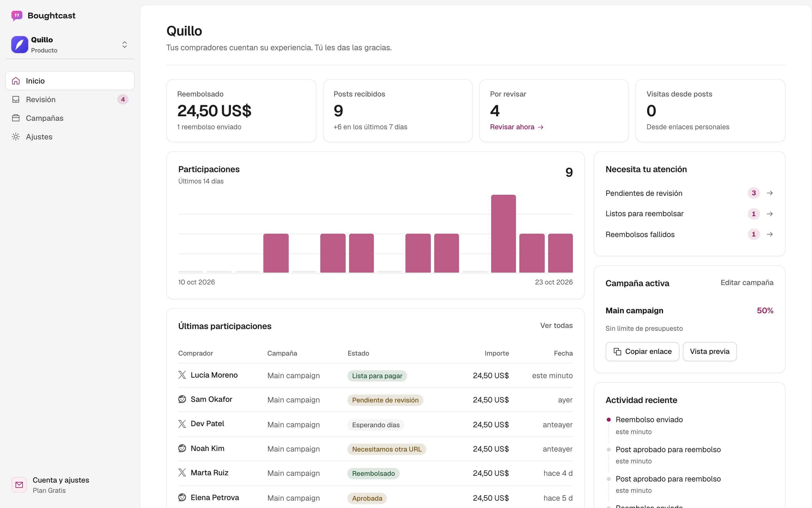Click the Boughtcast logo icon
812x508 pixels.
[17, 16]
